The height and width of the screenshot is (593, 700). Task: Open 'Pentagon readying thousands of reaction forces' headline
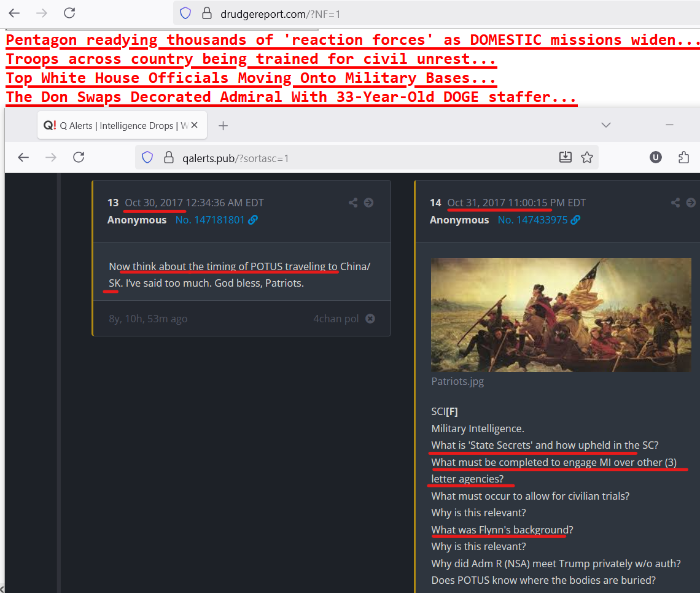[352, 40]
